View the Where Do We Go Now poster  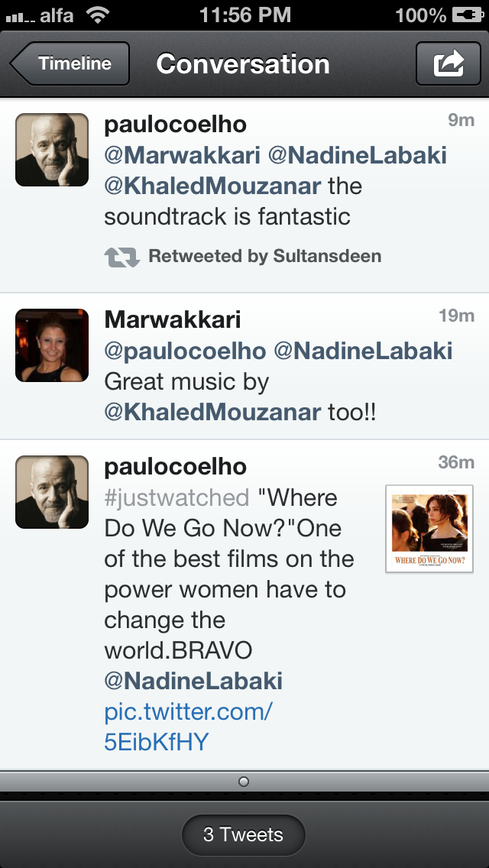429,529
